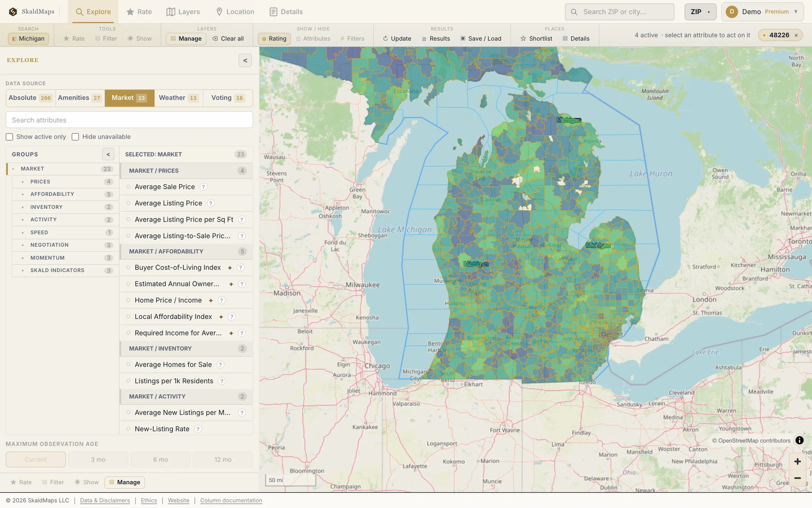Image resolution: width=812 pixels, height=508 pixels.
Task: Switch to the Rate tab
Action: coord(139,12)
